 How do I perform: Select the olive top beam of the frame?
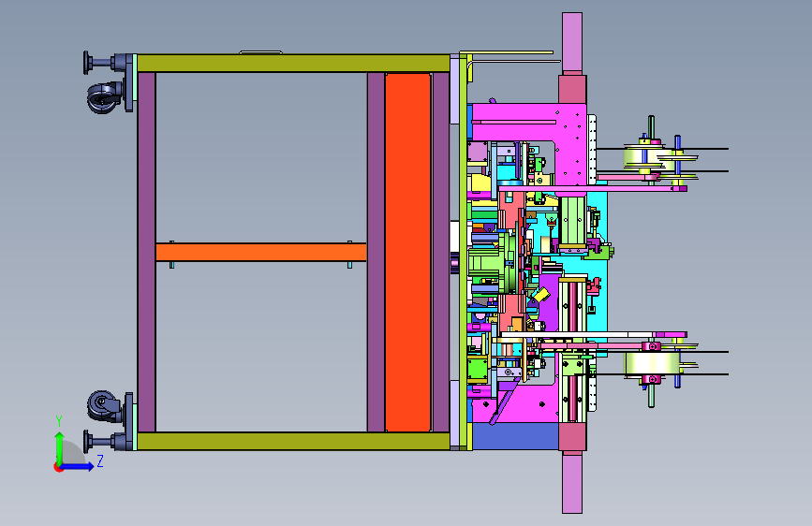tap(293, 63)
